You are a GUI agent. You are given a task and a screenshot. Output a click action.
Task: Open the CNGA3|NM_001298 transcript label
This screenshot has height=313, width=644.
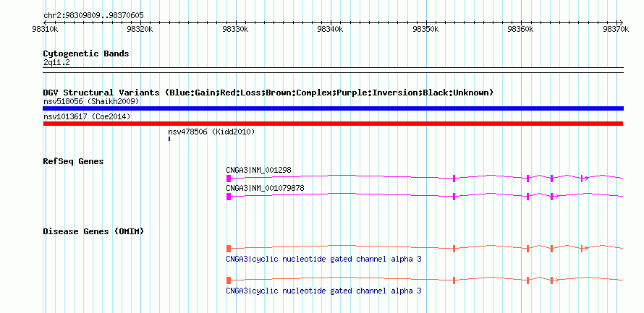[x=259, y=171]
